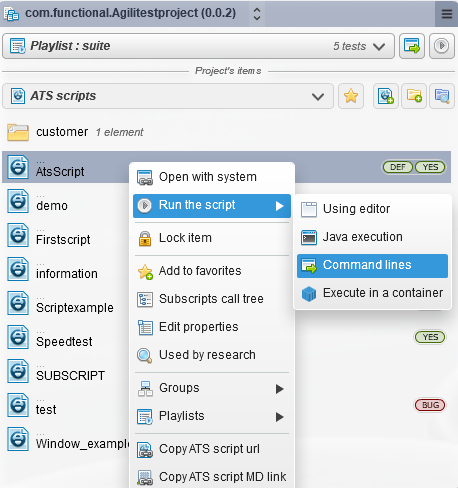
Task: Select the Command lines option
Action: [x=372, y=266]
